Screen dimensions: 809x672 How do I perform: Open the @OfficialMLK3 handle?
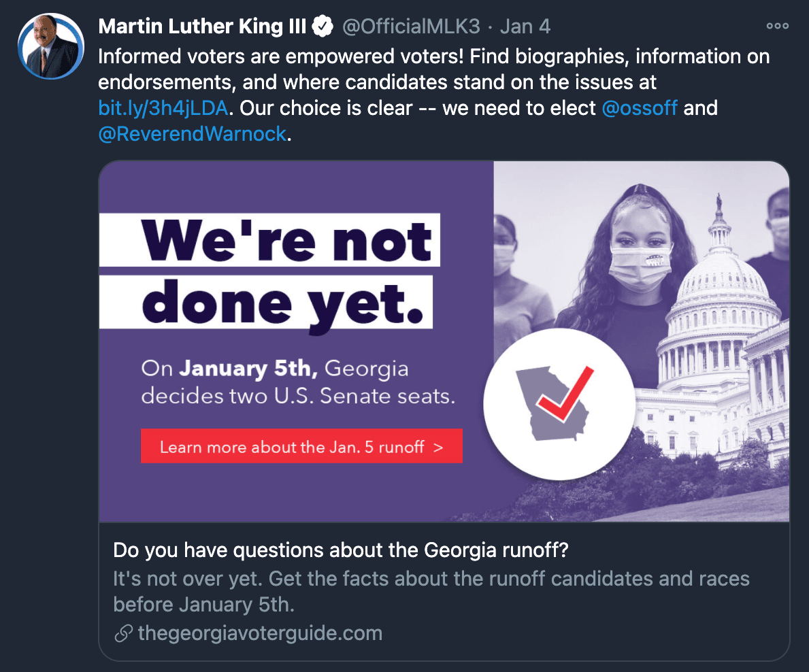(x=411, y=27)
